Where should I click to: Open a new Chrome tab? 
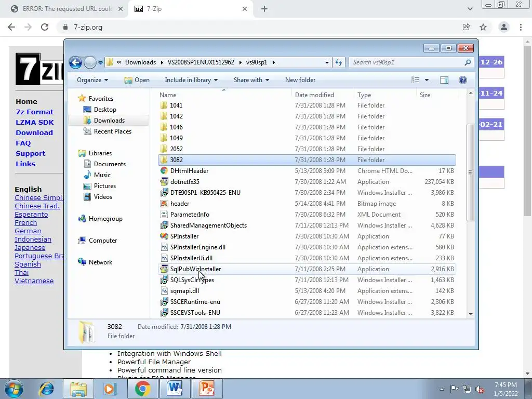click(x=264, y=9)
